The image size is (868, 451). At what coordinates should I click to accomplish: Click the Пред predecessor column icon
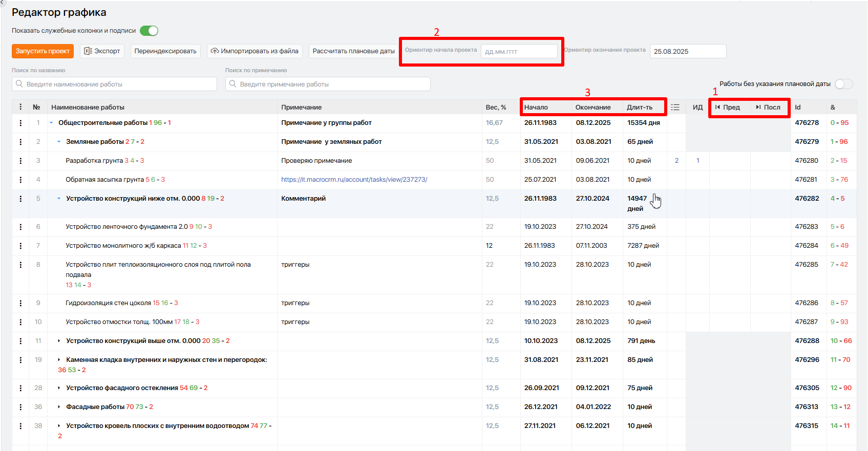tap(718, 107)
